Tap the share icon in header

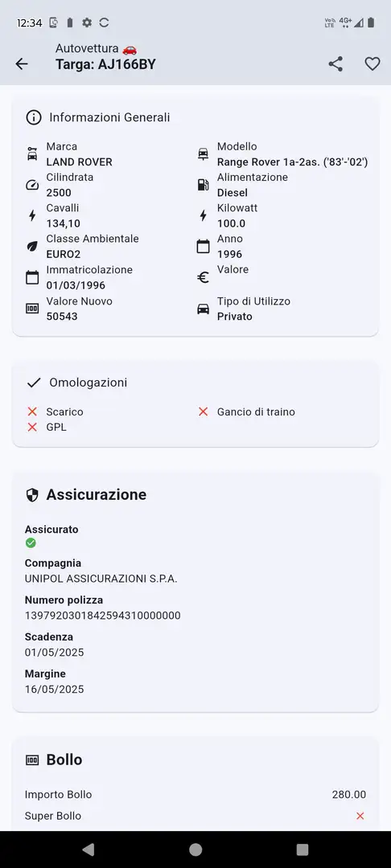(335, 64)
